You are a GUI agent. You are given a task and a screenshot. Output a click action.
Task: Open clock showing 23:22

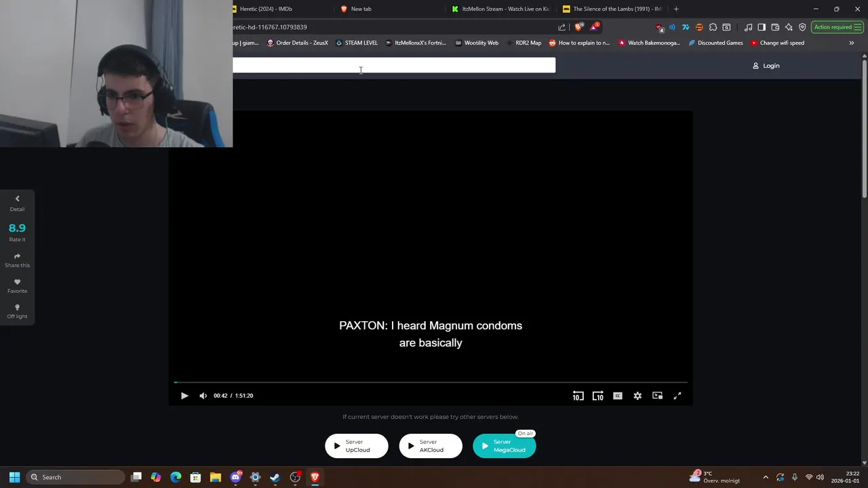(846, 477)
